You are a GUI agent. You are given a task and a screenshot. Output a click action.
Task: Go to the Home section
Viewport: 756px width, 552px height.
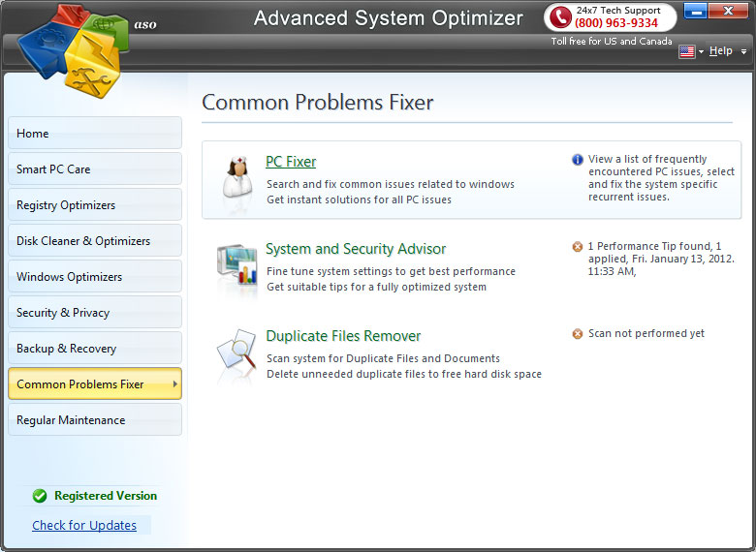pos(95,133)
